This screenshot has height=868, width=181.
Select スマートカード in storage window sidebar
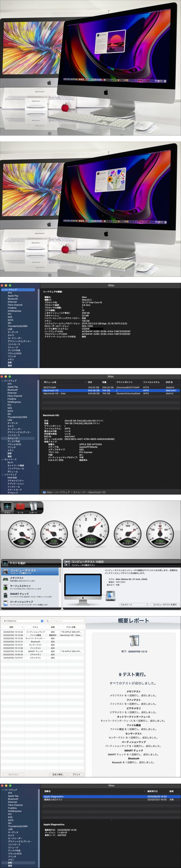coord(14,490)
